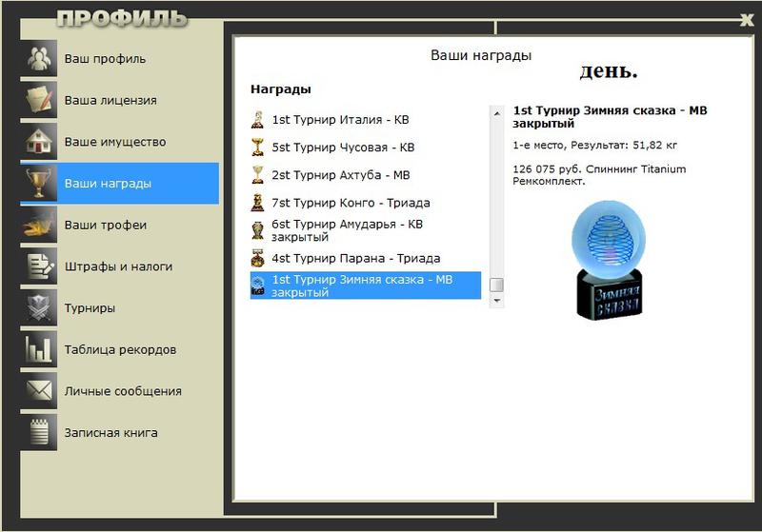Viewport: 762px width, 532px height.
Task: Click the result text 1-е место, Результат: 51,82 кг
Action: point(594,145)
